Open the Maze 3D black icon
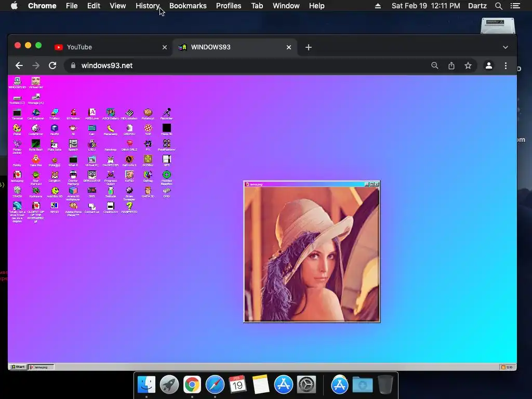The image size is (532, 399). [x=166, y=129]
